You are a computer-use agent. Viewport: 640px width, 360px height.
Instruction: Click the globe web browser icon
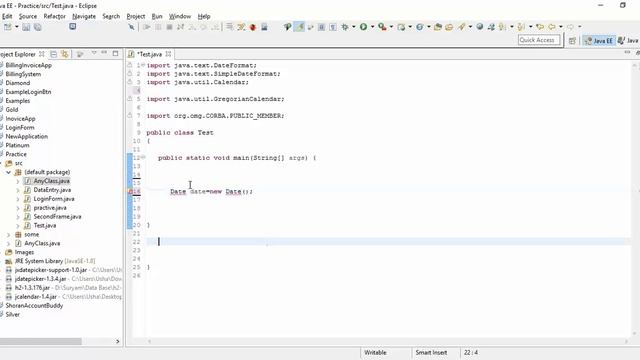(480, 27)
